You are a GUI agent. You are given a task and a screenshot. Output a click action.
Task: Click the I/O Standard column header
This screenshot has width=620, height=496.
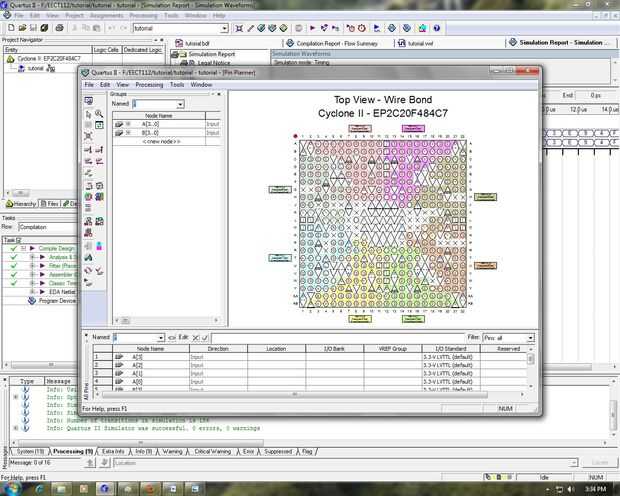point(451,349)
